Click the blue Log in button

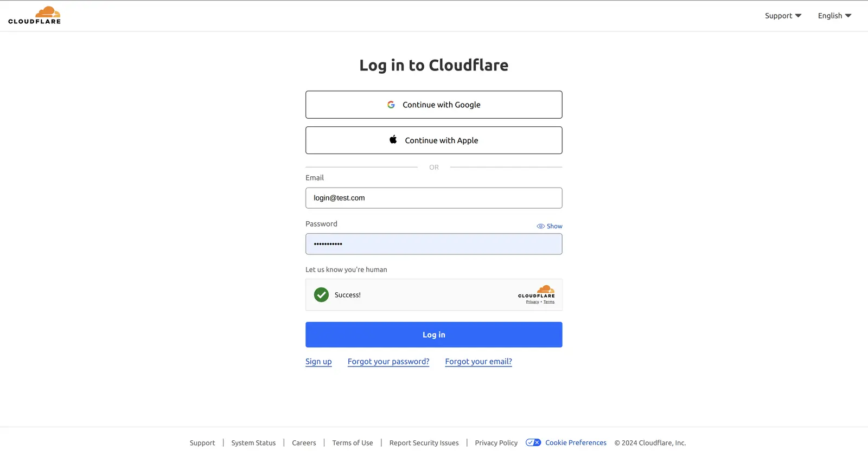tap(434, 335)
